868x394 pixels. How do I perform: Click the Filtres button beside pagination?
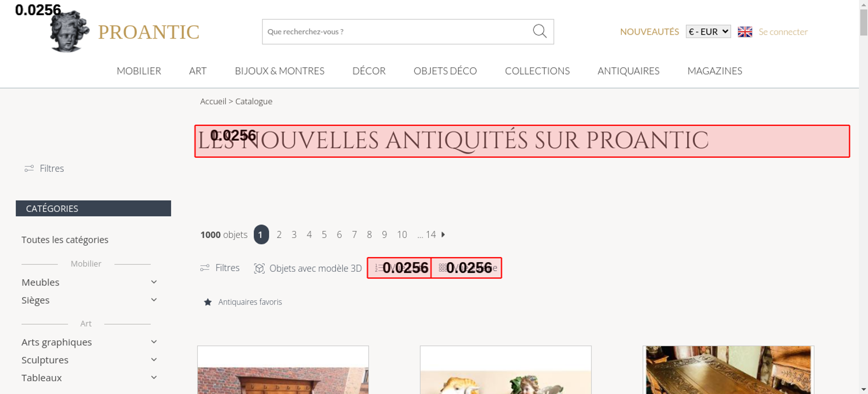coord(220,268)
